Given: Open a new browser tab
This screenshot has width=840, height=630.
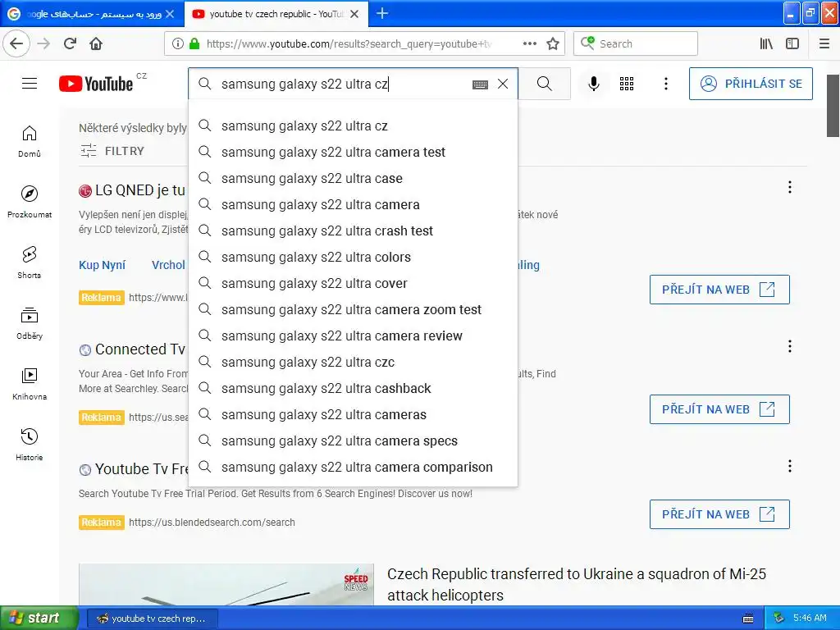Looking at the screenshot, I should [x=382, y=13].
